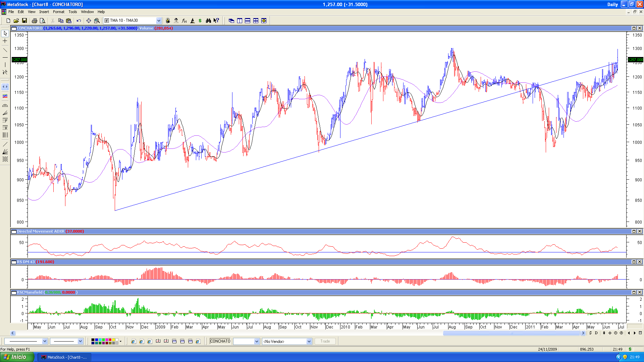Open the Indicator Builder fx icon
The image size is (644, 362).
tap(184, 21)
